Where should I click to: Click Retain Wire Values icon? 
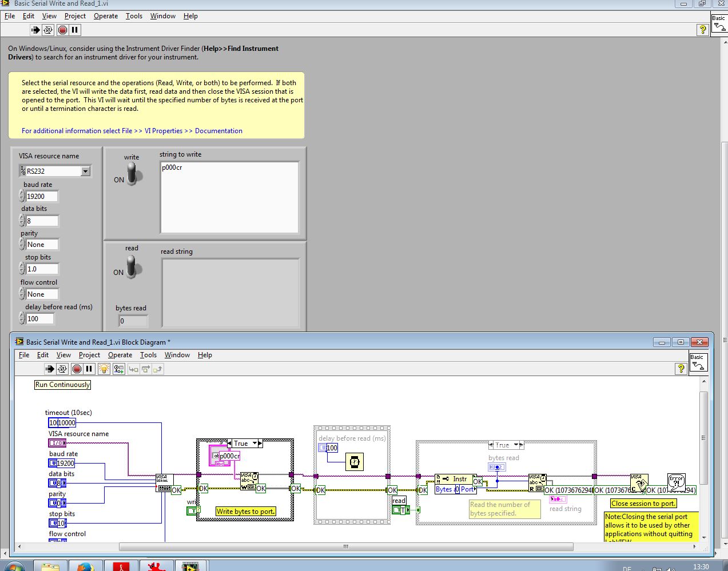pyautogui.click(x=118, y=369)
